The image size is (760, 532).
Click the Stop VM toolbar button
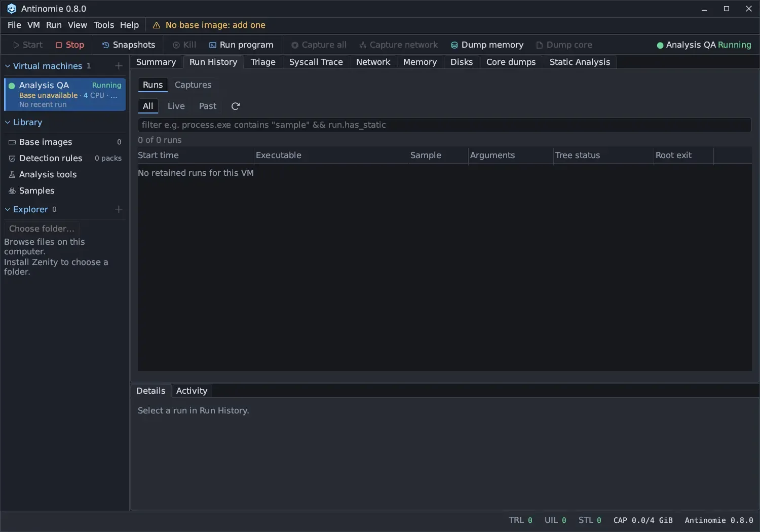(70, 45)
